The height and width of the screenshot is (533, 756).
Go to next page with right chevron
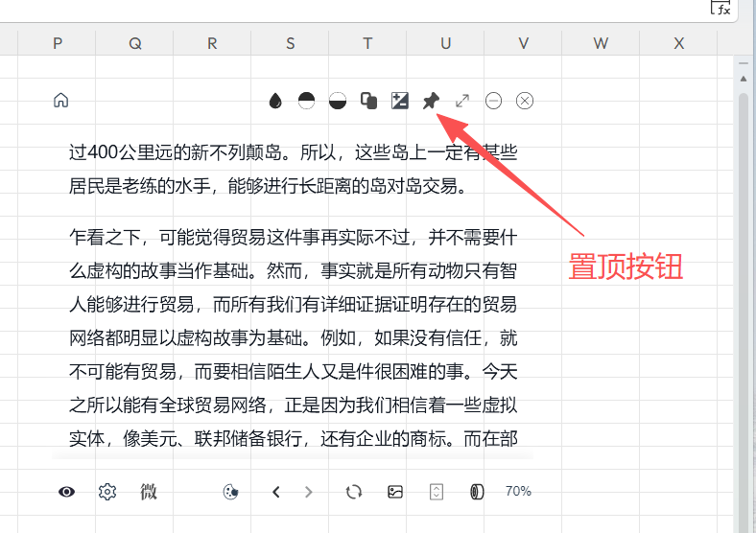pyautogui.click(x=309, y=492)
